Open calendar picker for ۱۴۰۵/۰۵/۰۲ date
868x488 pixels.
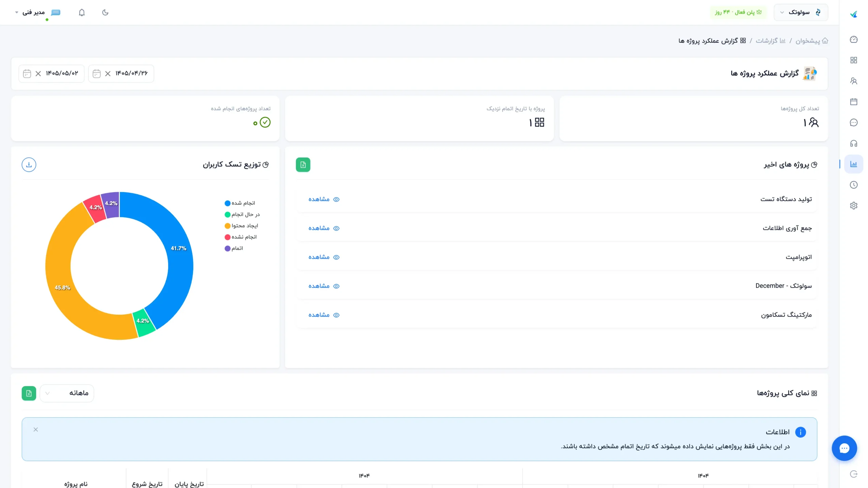[27, 74]
